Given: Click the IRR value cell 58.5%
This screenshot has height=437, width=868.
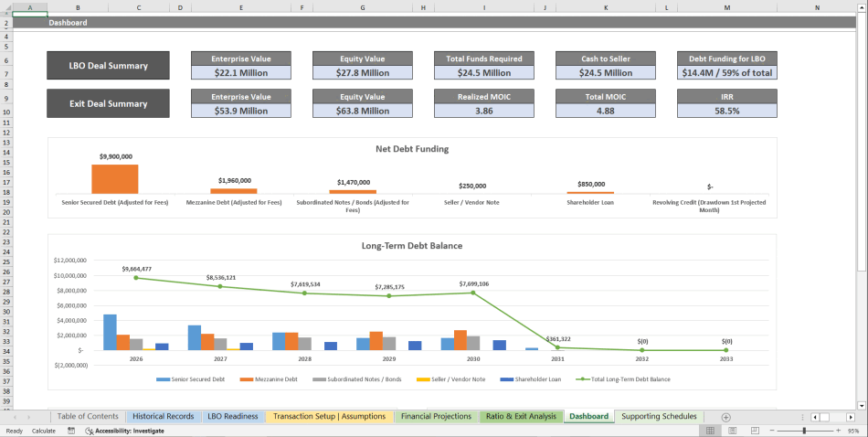Looking at the screenshot, I should coord(726,111).
